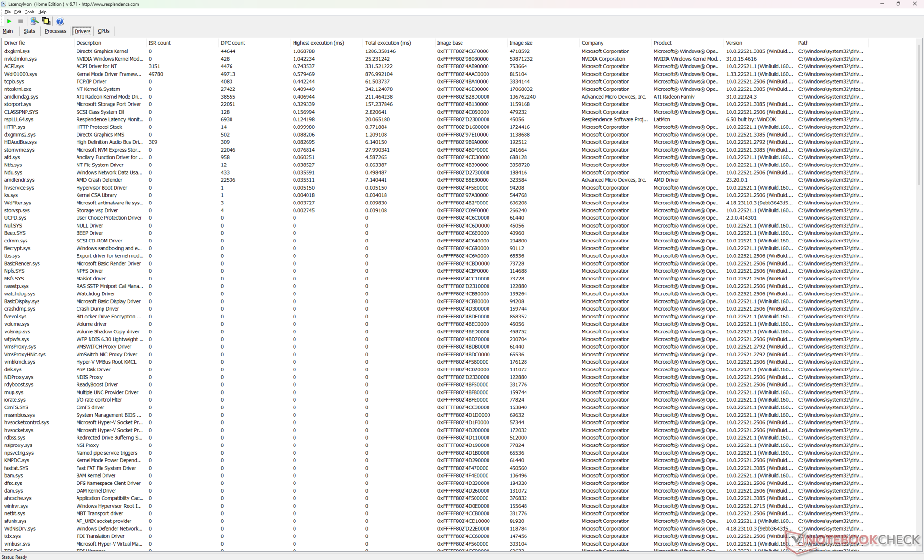Sort by Highest execution (ms) column
The height and width of the screenshot is (560, 924).
318,43
